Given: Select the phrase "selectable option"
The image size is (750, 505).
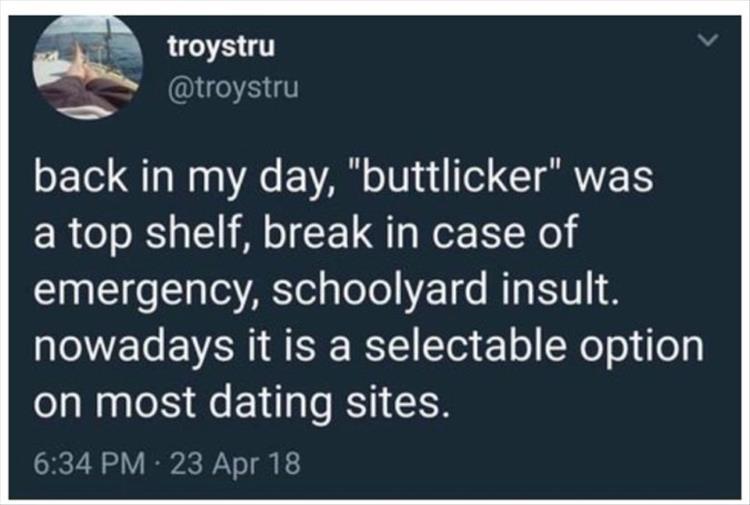Looking at the screenshot, I should (x=534, y=346).
